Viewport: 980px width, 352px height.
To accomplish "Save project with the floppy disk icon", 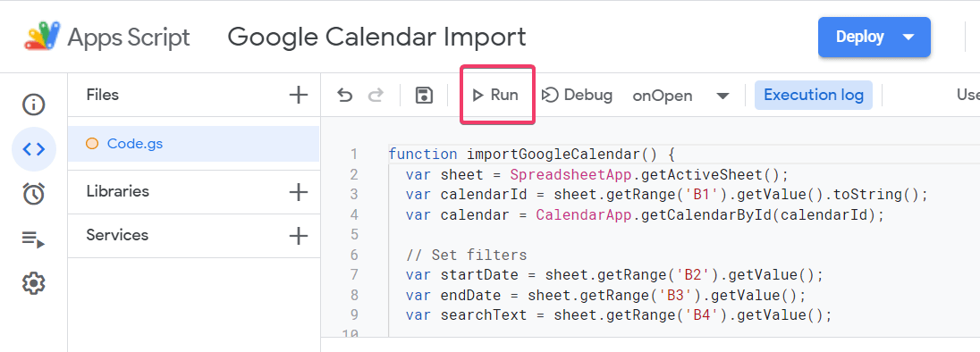I will (x=425, y=95).
